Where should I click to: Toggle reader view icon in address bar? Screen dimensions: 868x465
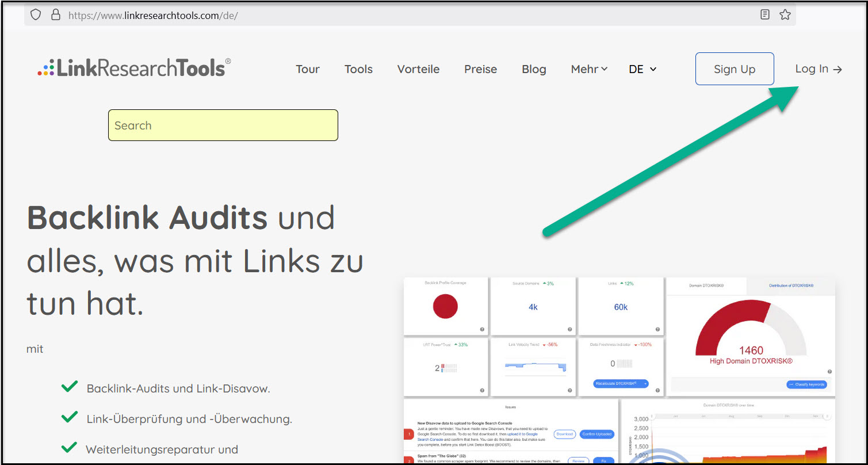(x=764, y=15)
